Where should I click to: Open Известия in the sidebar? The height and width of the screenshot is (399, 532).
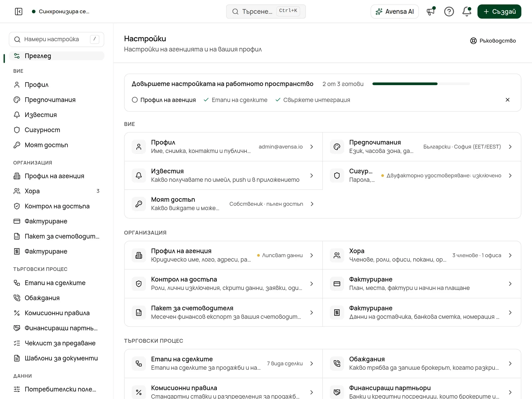tap(57, 115)
